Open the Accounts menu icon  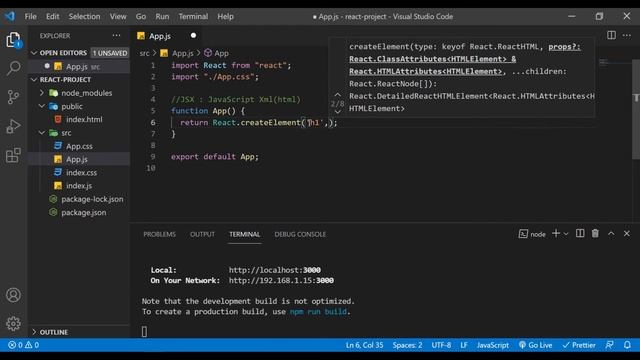click(x=13, y=295)
